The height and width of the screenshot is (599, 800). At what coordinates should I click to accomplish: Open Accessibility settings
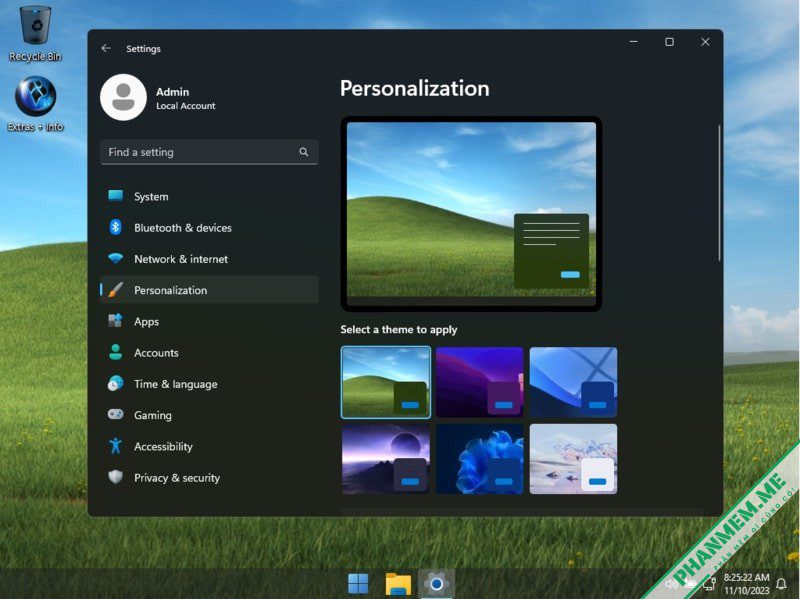point(209,446)
